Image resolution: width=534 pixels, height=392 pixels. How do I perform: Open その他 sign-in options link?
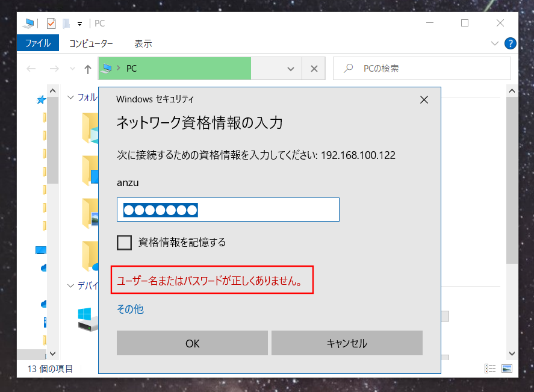click(x=130, y=309)
